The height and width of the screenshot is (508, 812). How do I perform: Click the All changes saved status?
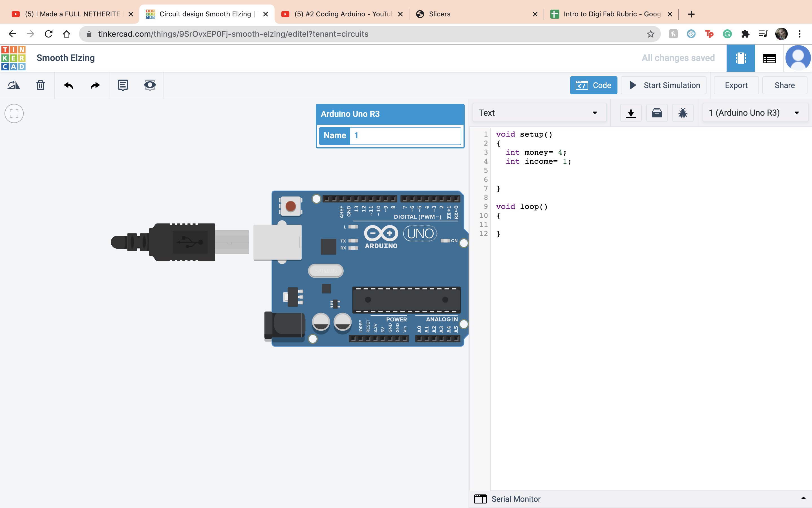[678, 58]
